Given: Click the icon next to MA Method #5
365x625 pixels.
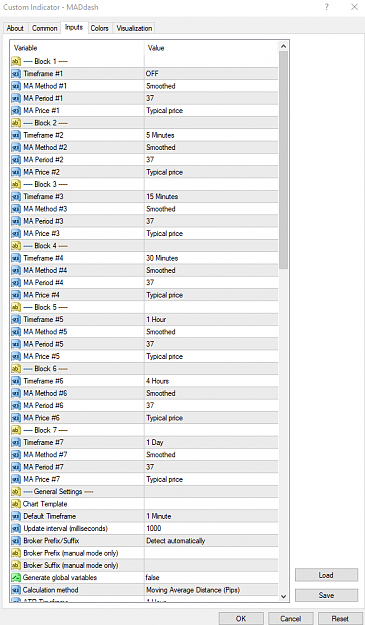Looking at the screenshot, I should coord(16,332).
